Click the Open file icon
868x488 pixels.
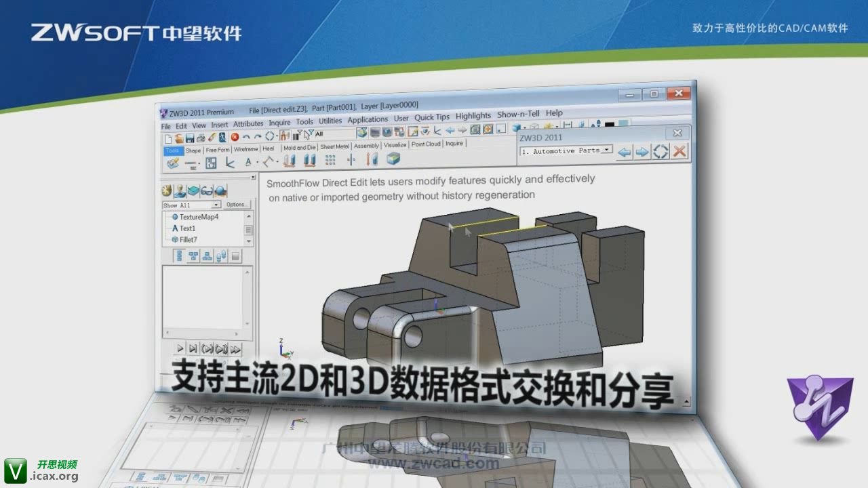tap(178, 138)
